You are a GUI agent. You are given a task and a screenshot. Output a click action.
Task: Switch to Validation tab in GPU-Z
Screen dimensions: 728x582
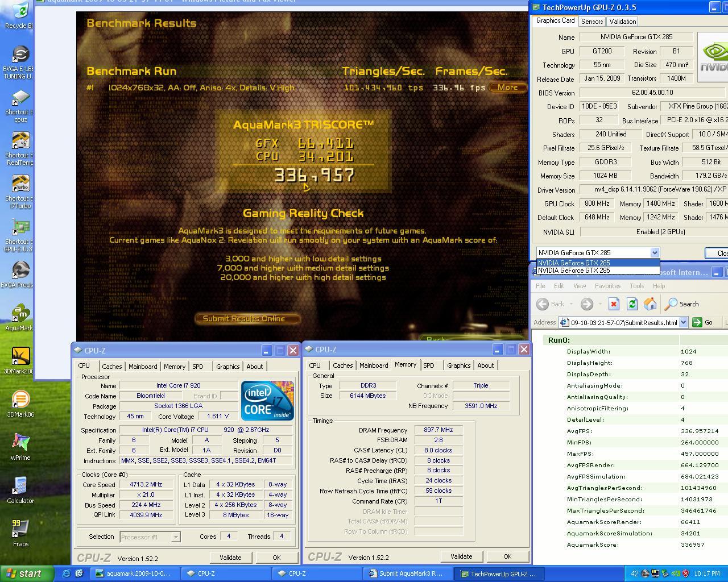pos(622,21)
